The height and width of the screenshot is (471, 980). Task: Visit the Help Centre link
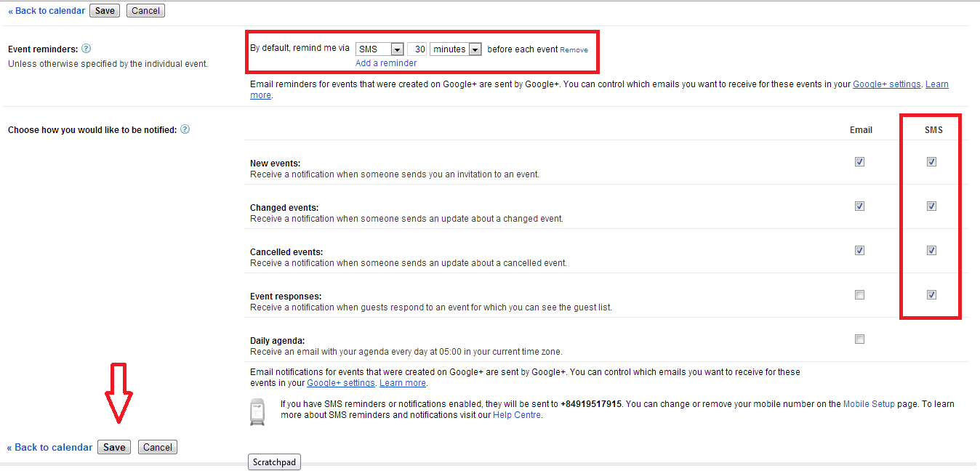click(x=517, y=415)
